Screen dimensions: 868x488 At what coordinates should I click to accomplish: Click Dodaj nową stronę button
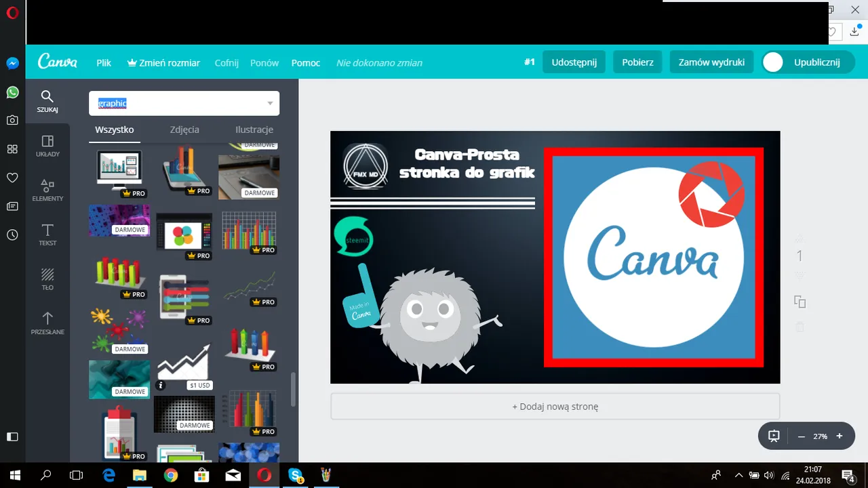point(555,407)
